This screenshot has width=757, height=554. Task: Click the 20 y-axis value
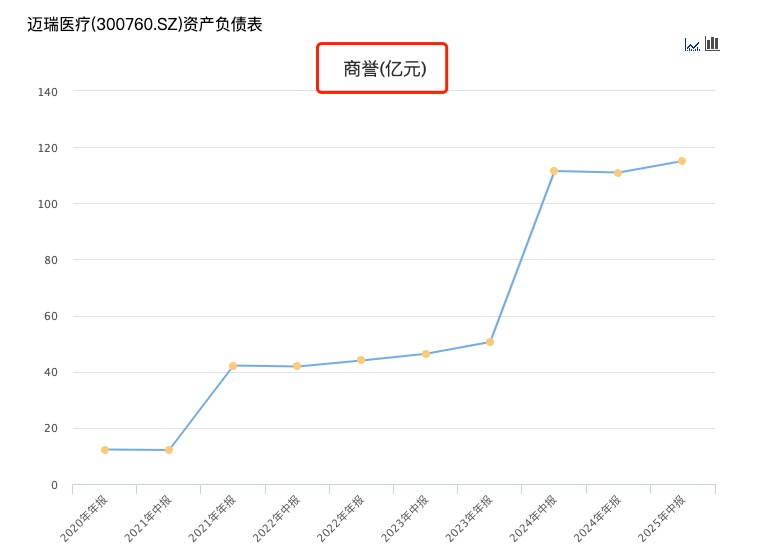[x=51, y=428]
